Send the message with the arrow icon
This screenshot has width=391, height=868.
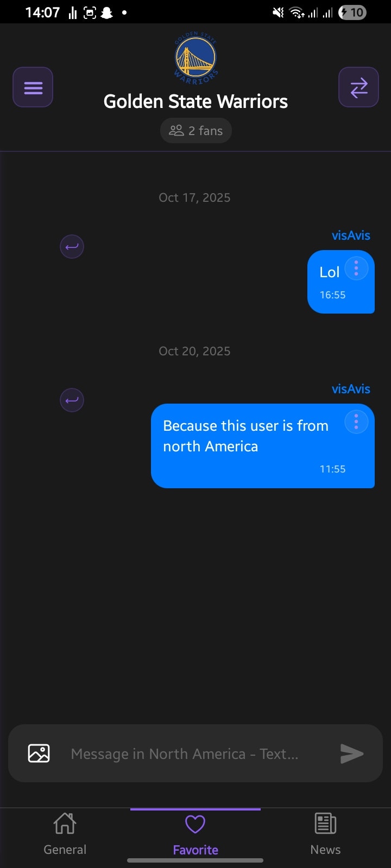351,754
